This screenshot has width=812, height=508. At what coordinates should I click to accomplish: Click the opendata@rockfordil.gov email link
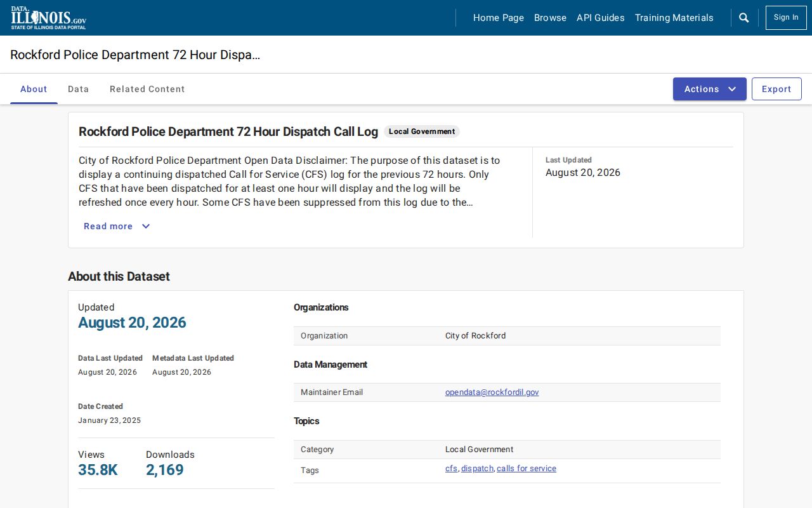point(492,392)
